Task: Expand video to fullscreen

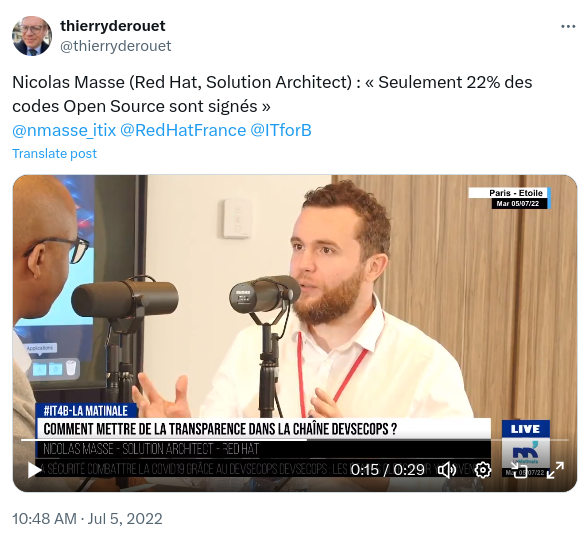Action: pos(555,470)
